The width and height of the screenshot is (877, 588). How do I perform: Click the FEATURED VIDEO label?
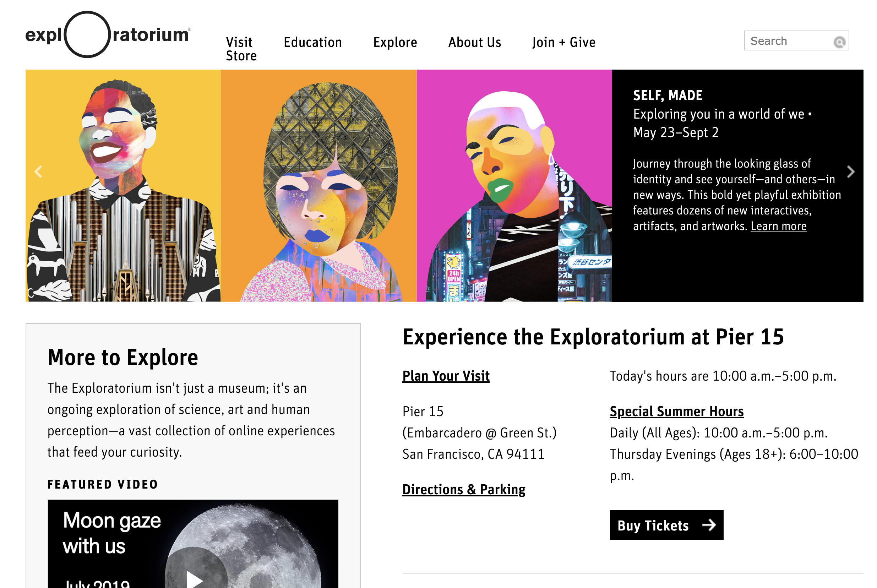[102, 484]
